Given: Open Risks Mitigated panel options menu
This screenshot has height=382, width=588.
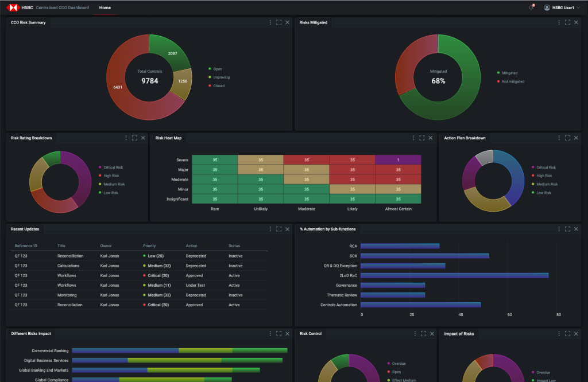Looking at the screenshot, I should point(559,22).
